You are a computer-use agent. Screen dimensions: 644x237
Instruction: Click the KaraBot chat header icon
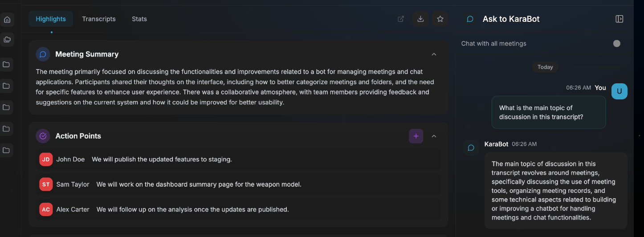[470, 19]
